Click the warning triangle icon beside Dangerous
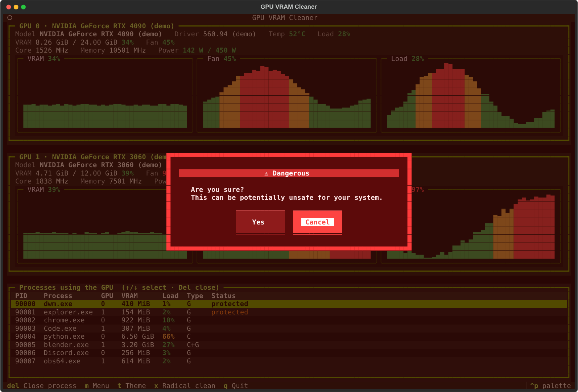The width and height of the screenshot is (578, 392). pyautogui.click(x=267, y=174)
